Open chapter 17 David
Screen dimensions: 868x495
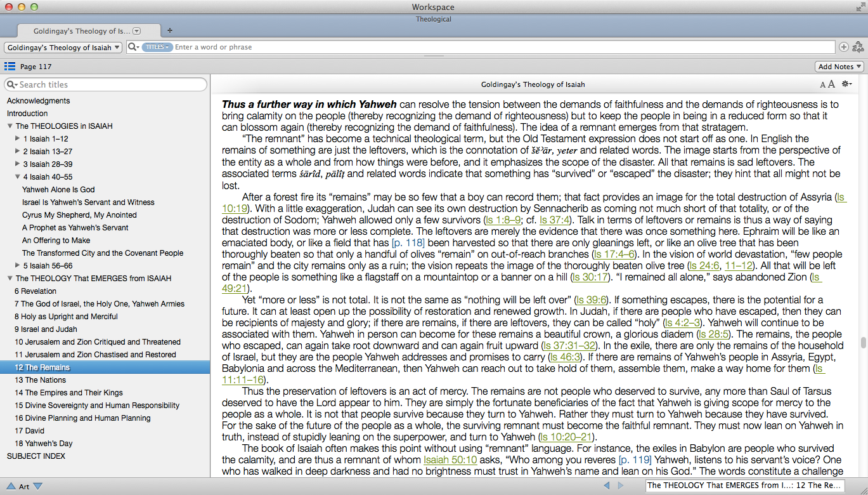pos(29,431)
